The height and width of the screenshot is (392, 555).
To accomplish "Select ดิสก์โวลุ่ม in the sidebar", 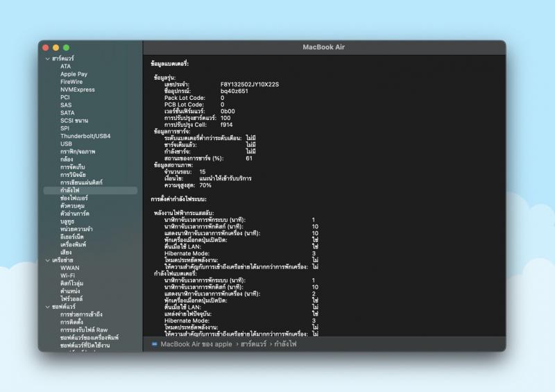I will pyautogui.click(x=72, y=284).
